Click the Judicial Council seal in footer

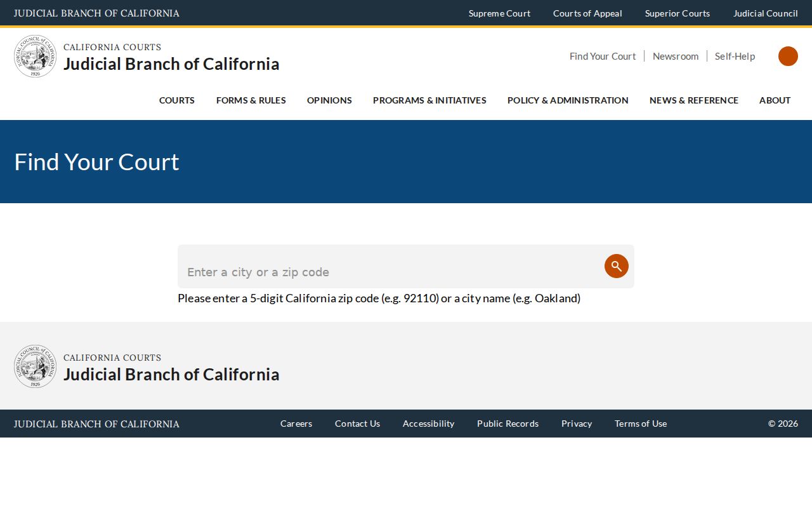pos(36,366)
